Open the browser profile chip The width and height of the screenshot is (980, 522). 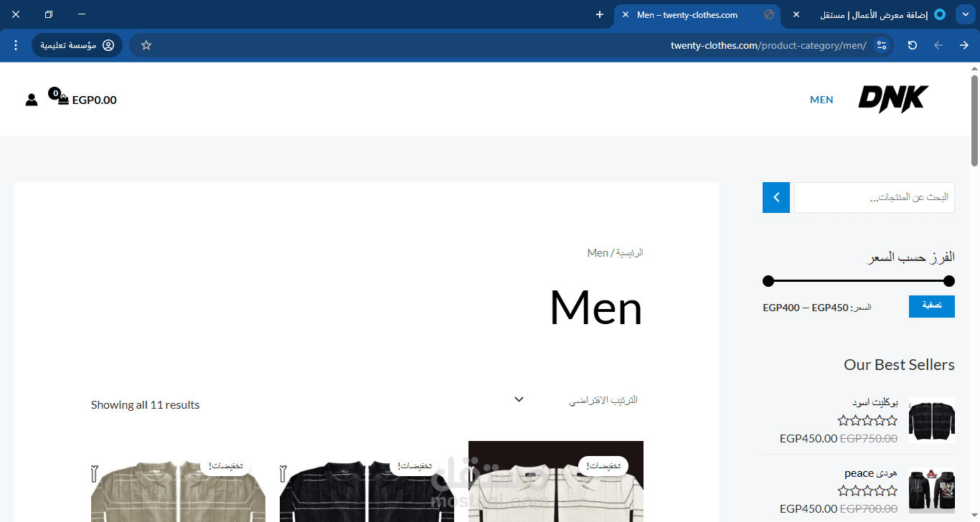tap(77, 45)
